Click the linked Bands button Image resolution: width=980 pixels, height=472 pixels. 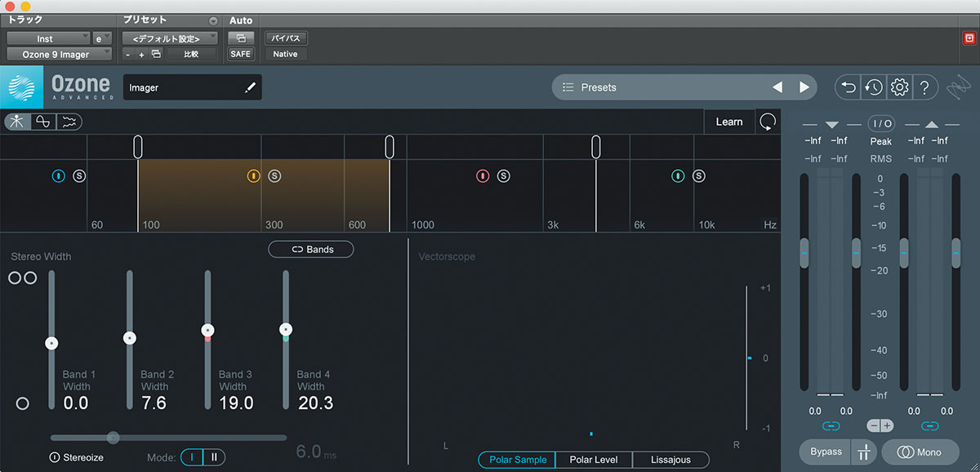coord(311,249)
